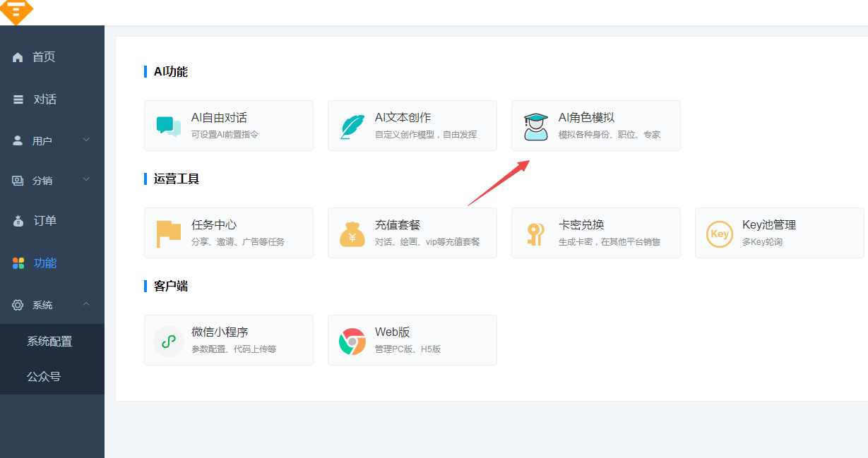Image resolution: width=868 pixels, height=458 pixels.
Task: Click the 分销 label in sidebar
Action: (x=42, y=181)
